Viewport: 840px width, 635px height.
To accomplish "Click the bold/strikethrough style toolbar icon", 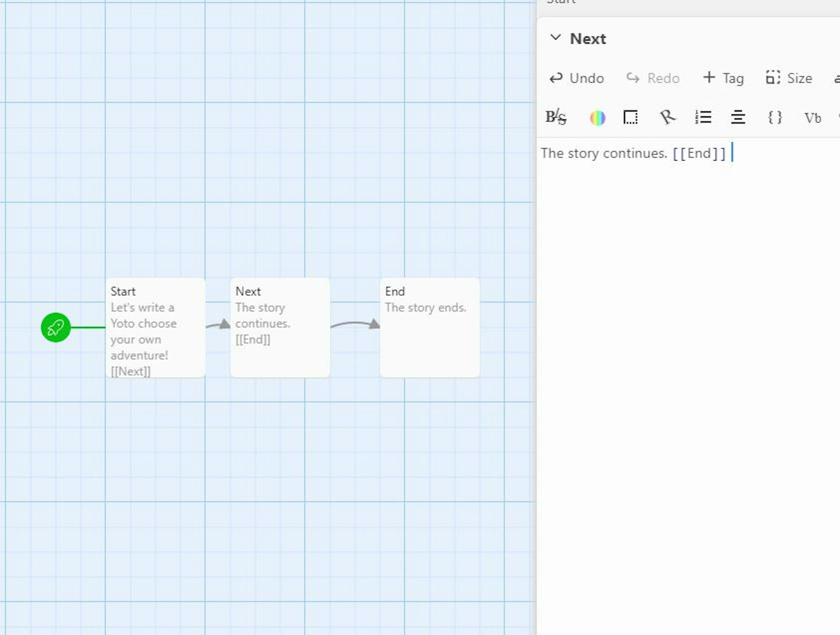I will (556, 117).
